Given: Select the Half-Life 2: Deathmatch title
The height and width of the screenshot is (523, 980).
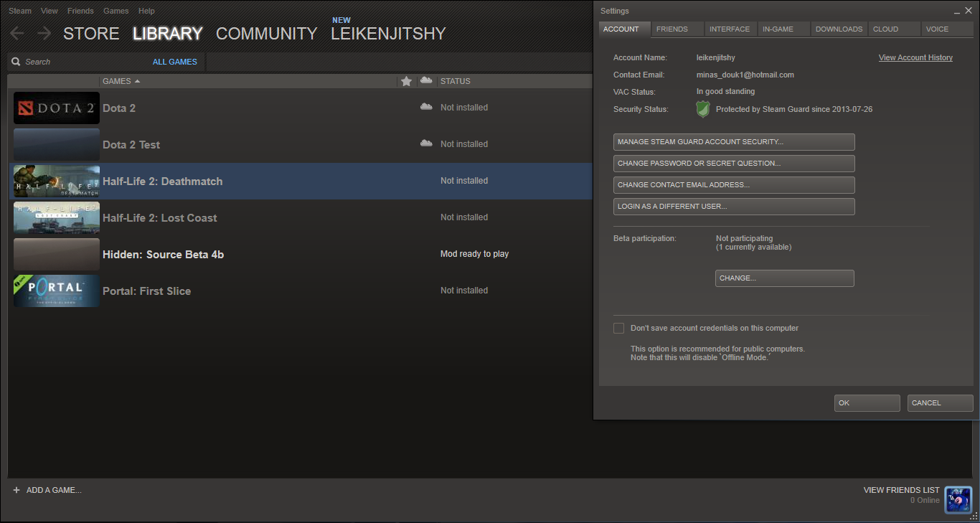Looking at the screenshot, I should pos(163,182).
